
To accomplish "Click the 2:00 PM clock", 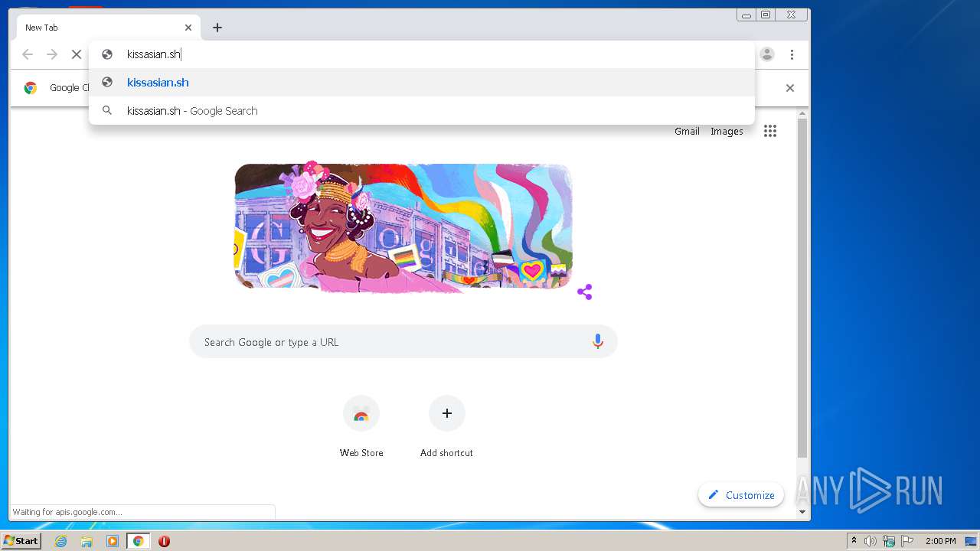I will pyautogui.click(x=940, y=541).
